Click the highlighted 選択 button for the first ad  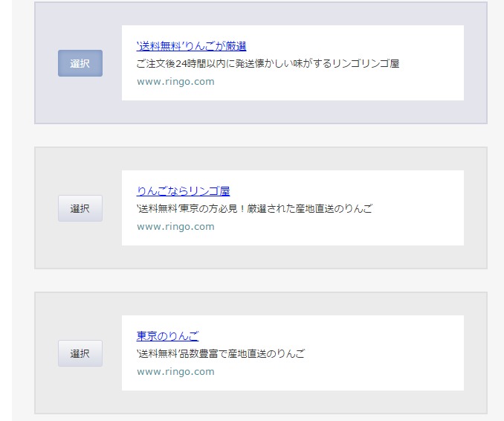(x=80, y=63)
